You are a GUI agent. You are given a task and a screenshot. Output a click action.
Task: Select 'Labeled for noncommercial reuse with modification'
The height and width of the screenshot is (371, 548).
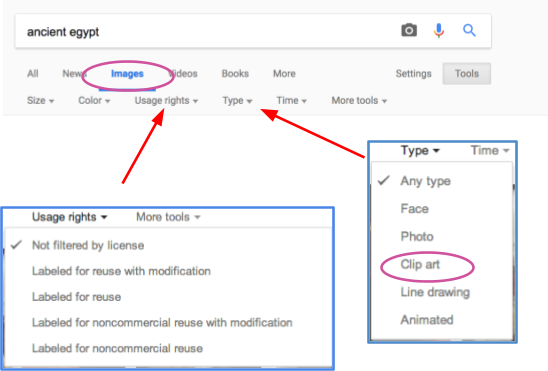tap(162, 322)
